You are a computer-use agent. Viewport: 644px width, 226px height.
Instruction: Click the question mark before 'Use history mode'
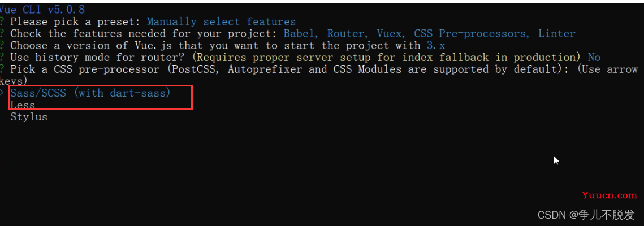pyautogui.click(x=2, y=58)
